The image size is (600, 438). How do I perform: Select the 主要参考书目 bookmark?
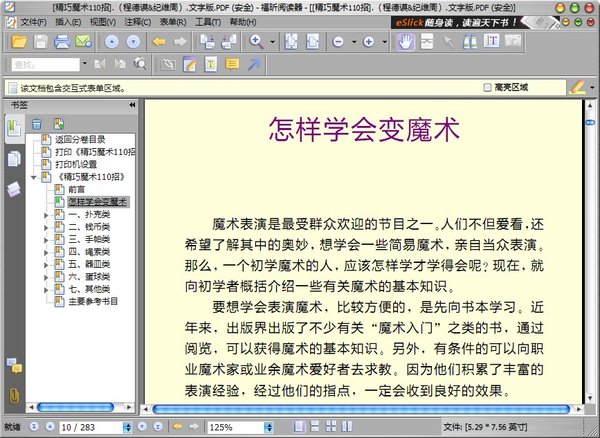tap(93, 301)
